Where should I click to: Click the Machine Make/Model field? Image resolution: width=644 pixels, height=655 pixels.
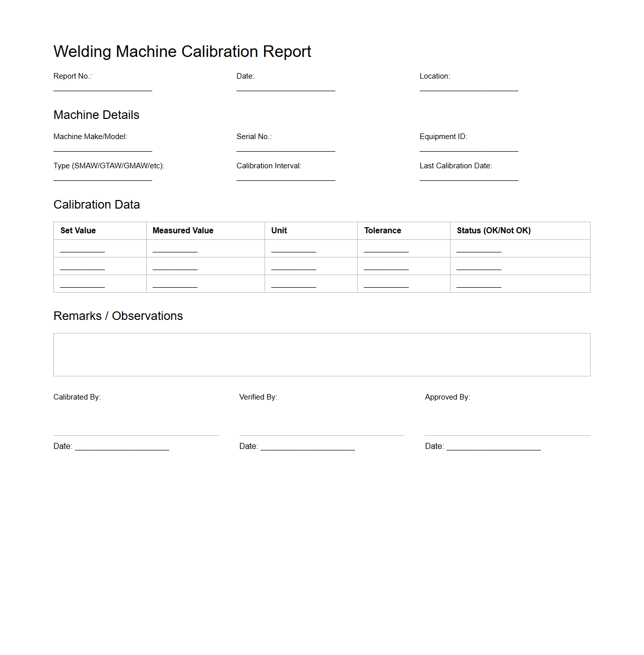pos(102,149)
